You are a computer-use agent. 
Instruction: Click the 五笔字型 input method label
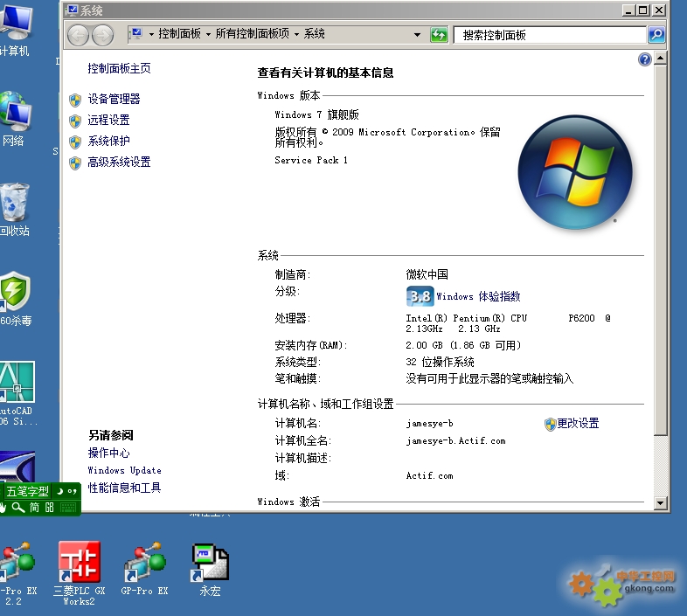[28, 492]
